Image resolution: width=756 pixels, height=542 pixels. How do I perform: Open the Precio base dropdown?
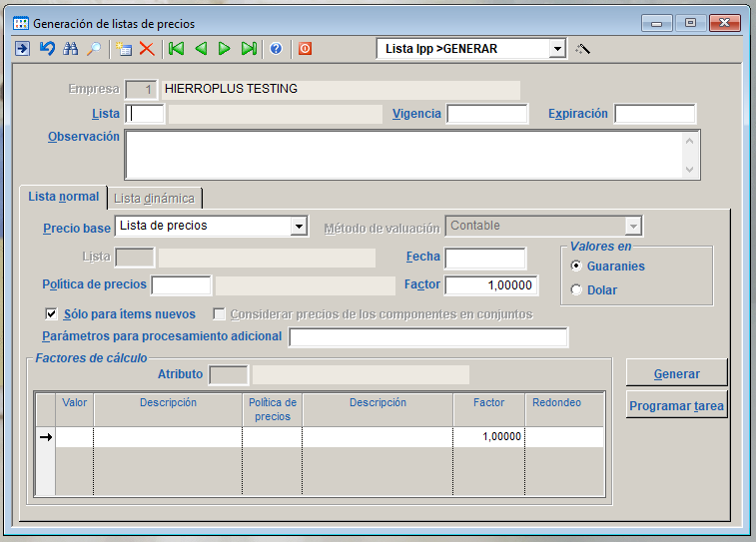point(298,227)
